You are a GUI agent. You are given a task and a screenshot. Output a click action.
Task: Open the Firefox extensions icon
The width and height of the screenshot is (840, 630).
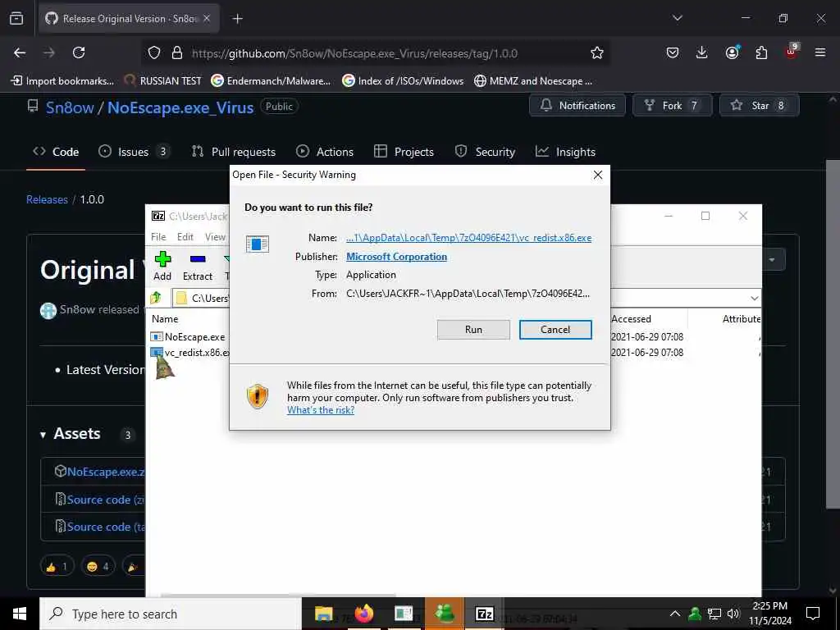coord(761,53)
